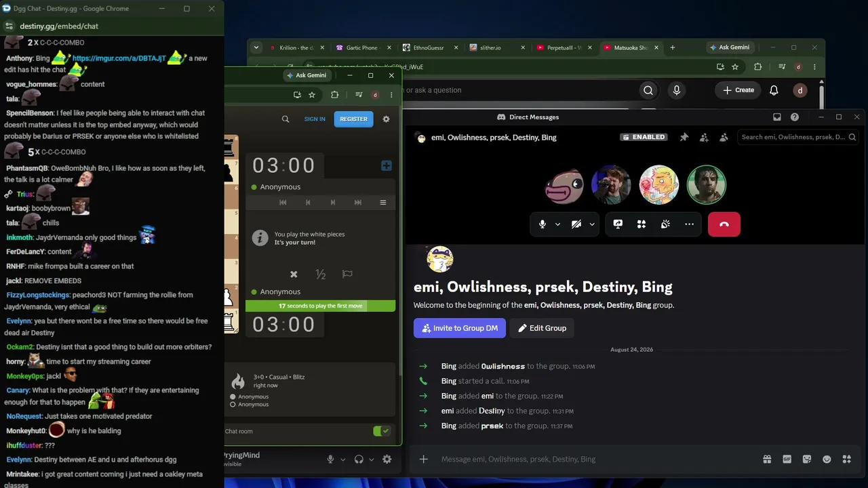The width and height of the screenshot is (868, 488).
Task: Click Ask Gemini in the Lichess Chrome window
Action: 307,75
